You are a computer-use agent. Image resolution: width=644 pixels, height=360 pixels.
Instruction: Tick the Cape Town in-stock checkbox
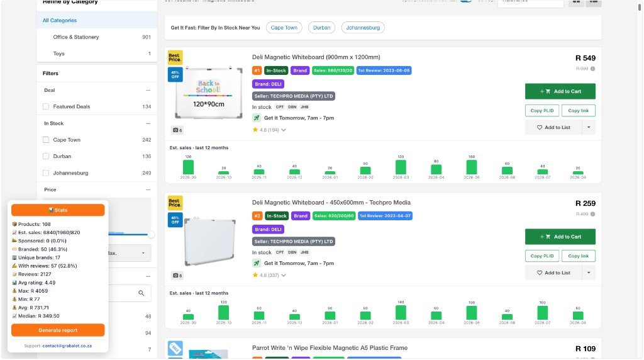coord(46,140)
